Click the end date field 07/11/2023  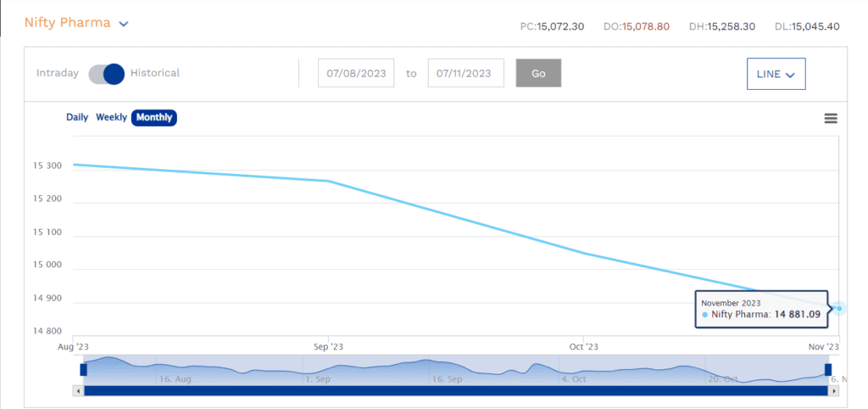coord(465,73)
